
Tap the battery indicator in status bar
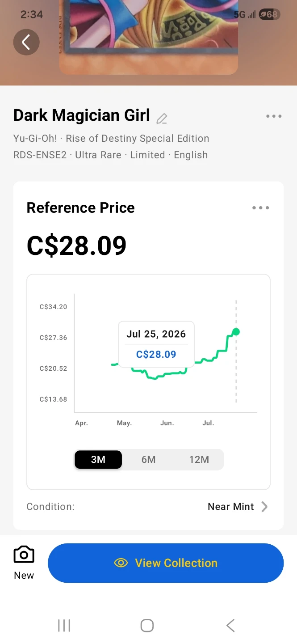[269, 14]
